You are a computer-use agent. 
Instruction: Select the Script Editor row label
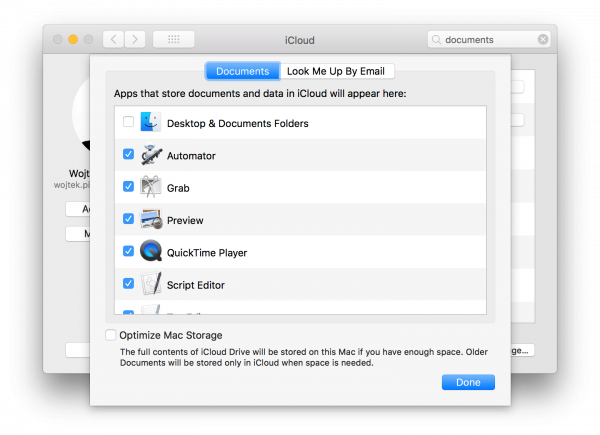196,285
